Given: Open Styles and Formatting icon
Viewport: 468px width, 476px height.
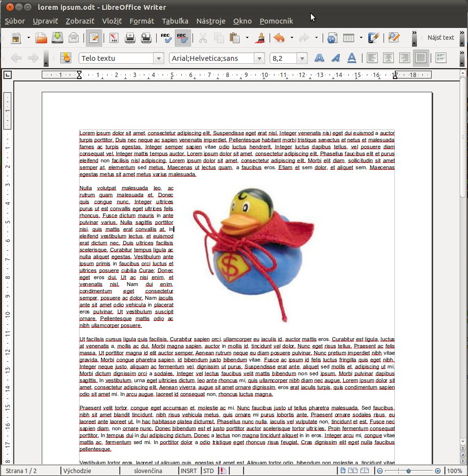Looking at the screenshot, I should pyautogui.click(x=66, y=58).
